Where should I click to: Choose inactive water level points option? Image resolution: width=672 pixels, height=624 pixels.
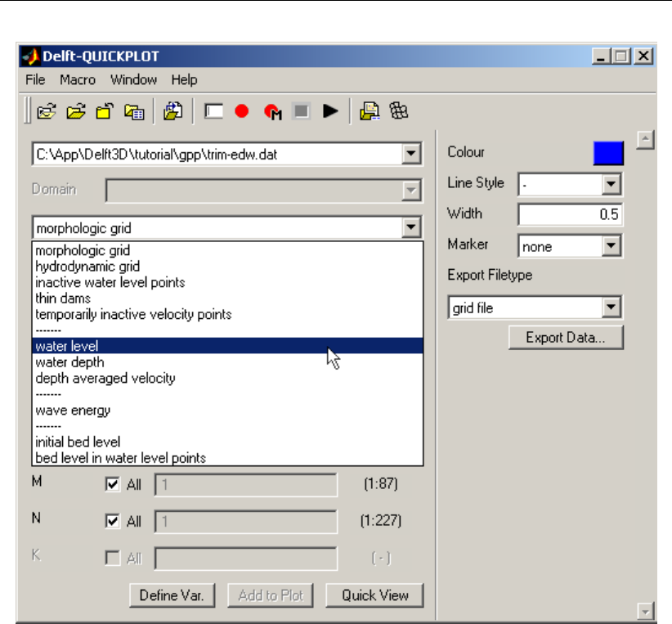coord(227,282)
